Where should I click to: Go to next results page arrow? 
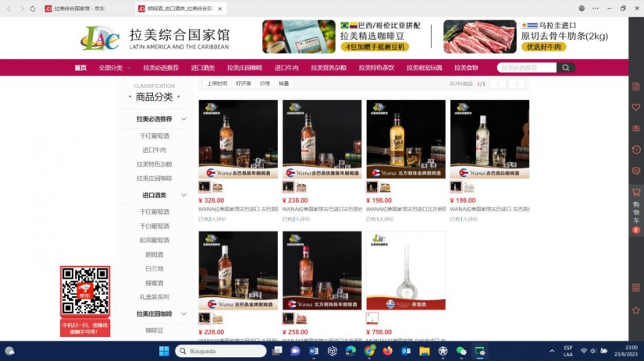click(x=517, y=83)
